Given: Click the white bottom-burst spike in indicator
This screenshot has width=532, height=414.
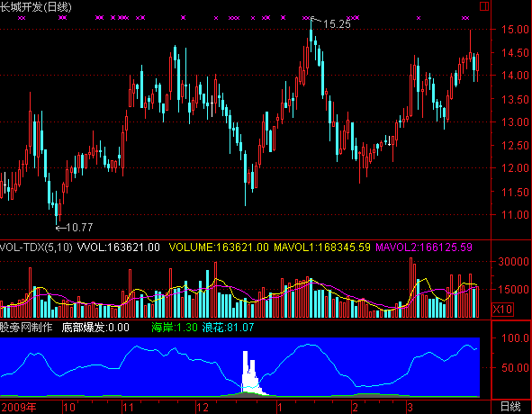Looking at the screenshot, I should point(250,373).
